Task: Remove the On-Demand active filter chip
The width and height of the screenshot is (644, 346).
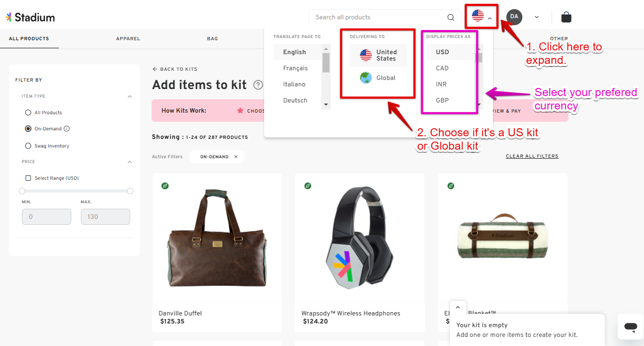Action: click(x=236, y=157)
